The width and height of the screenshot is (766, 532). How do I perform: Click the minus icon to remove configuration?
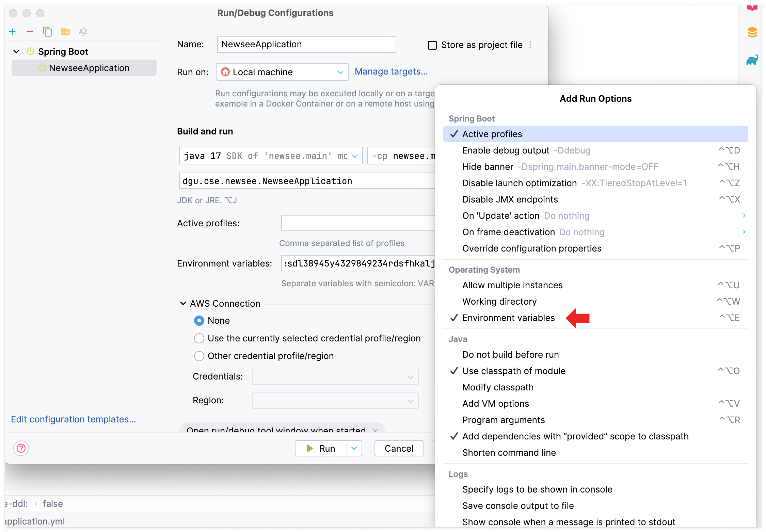click(30, 32)
